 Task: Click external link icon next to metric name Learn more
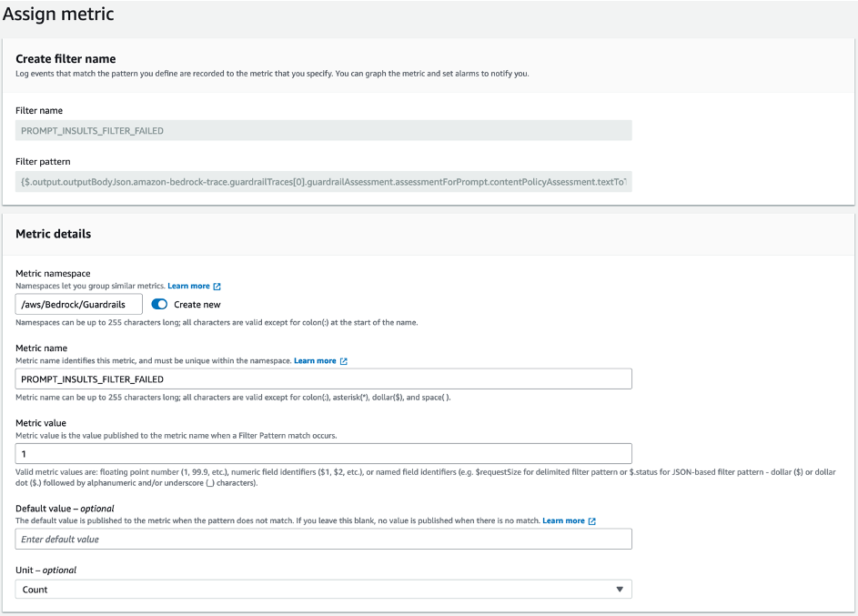tap(344, 361)
